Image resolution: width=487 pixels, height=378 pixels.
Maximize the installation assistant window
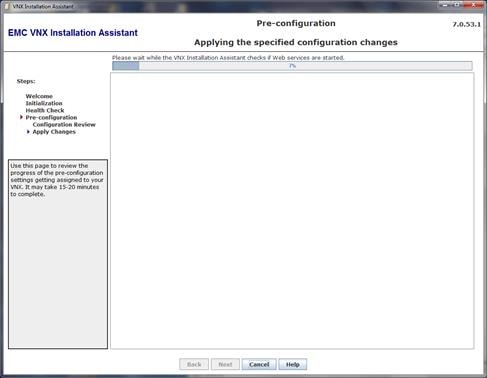(458, 4)
